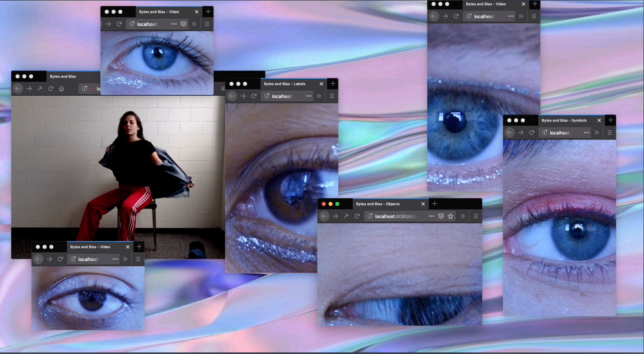Screen dimensions: 644x354
Task: Expand overflow chevron in bottom-left Video window
Action: (125, 259)
